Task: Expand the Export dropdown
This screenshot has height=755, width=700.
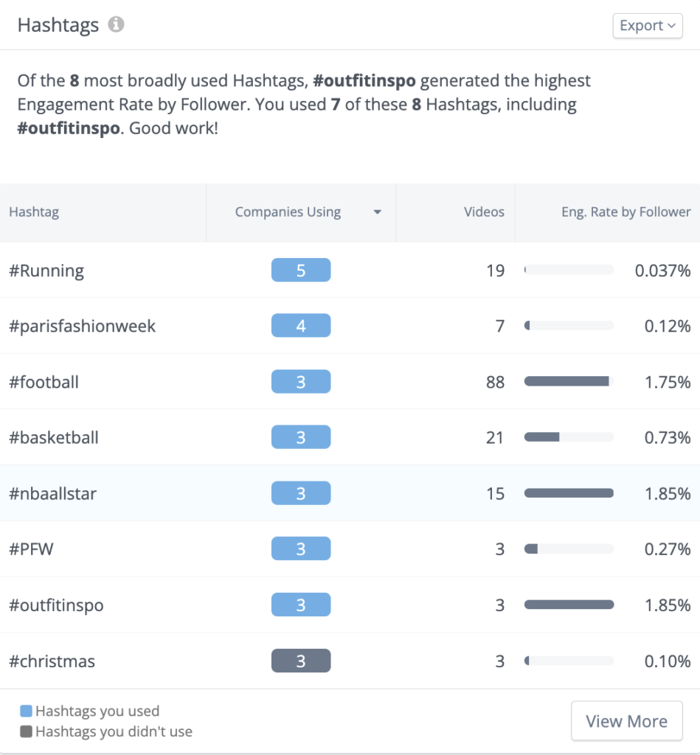Action: coord(647,25)
